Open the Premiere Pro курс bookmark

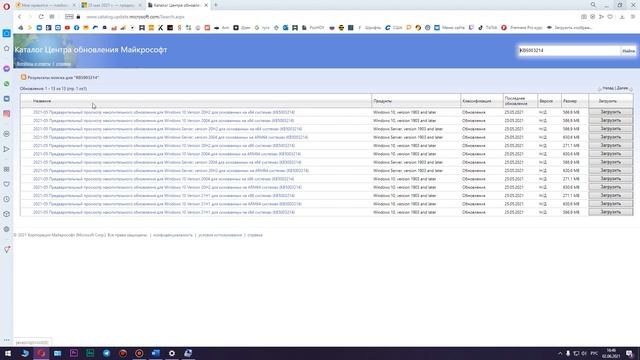click(x=522, y=28)
